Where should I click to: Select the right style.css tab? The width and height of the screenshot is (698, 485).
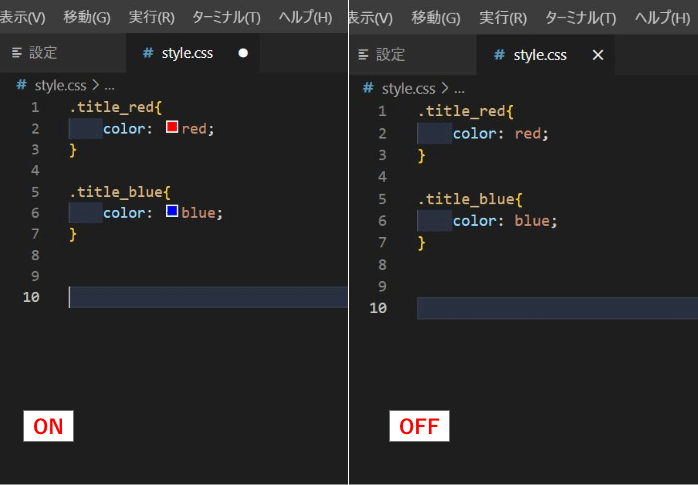click(540, 55)
